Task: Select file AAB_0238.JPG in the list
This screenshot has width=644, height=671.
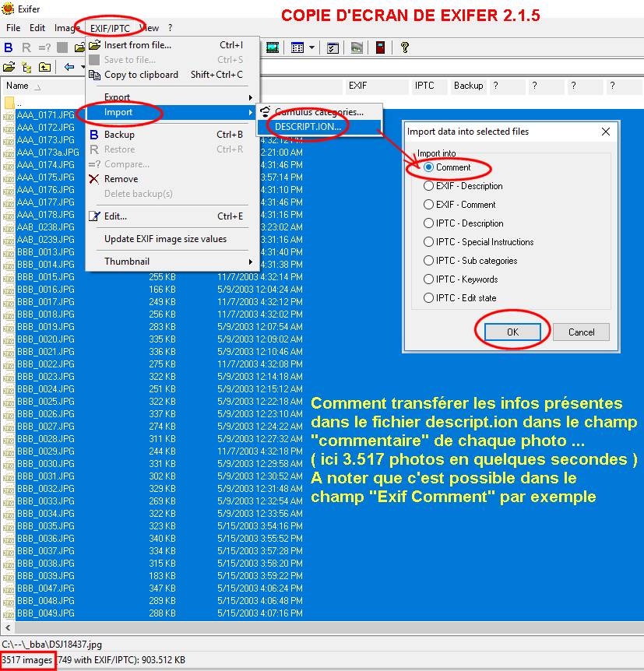Action: tap(45, 227)
